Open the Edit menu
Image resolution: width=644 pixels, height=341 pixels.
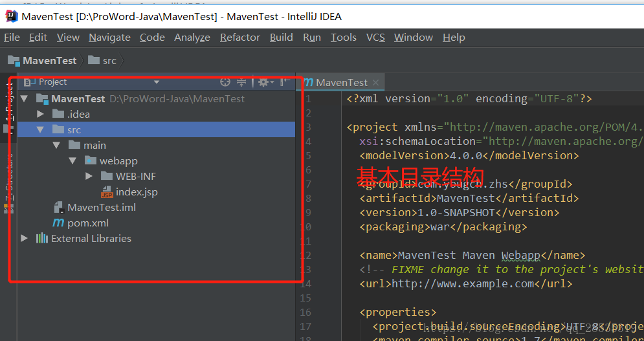(38, 38)
